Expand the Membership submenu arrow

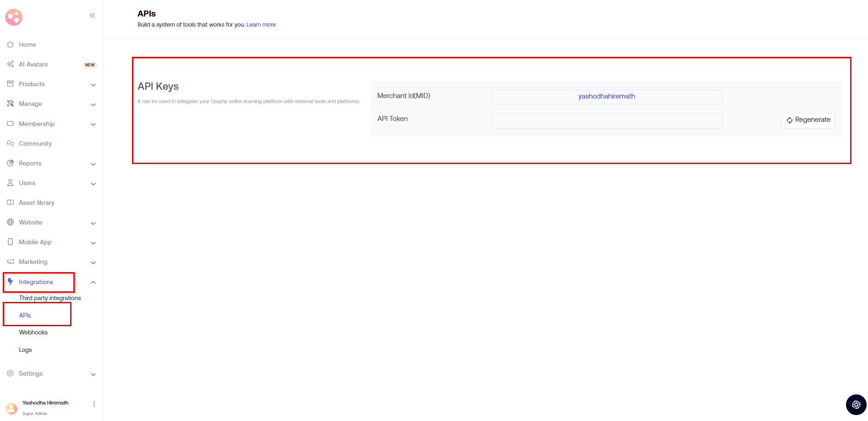(93, 124)
